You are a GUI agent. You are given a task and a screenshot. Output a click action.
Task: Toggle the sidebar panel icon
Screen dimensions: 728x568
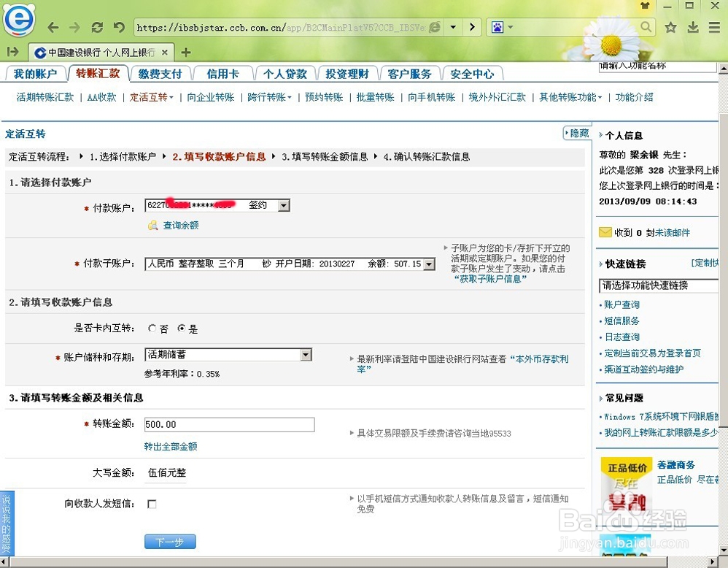pos(13,52)
